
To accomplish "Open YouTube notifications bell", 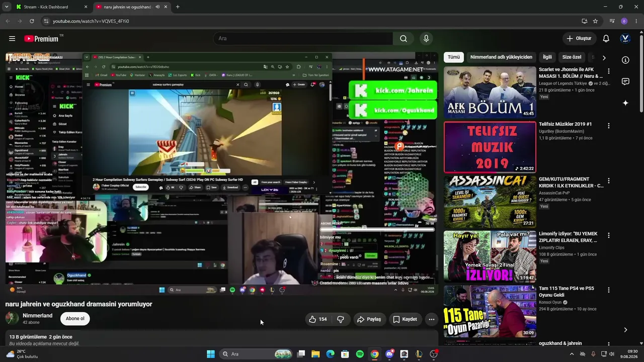I will click(x=606, y=39).
